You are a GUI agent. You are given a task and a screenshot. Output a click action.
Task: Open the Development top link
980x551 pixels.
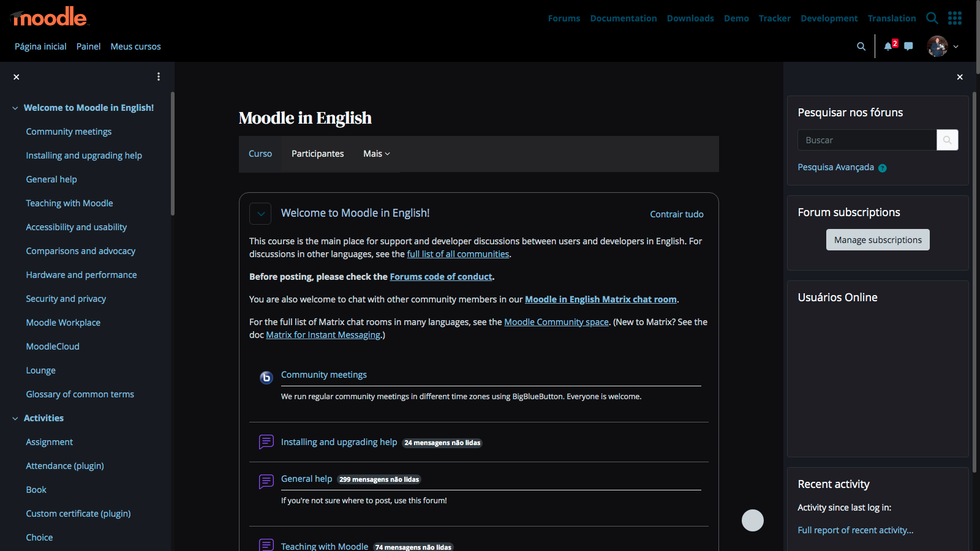(x=829, y=18)
